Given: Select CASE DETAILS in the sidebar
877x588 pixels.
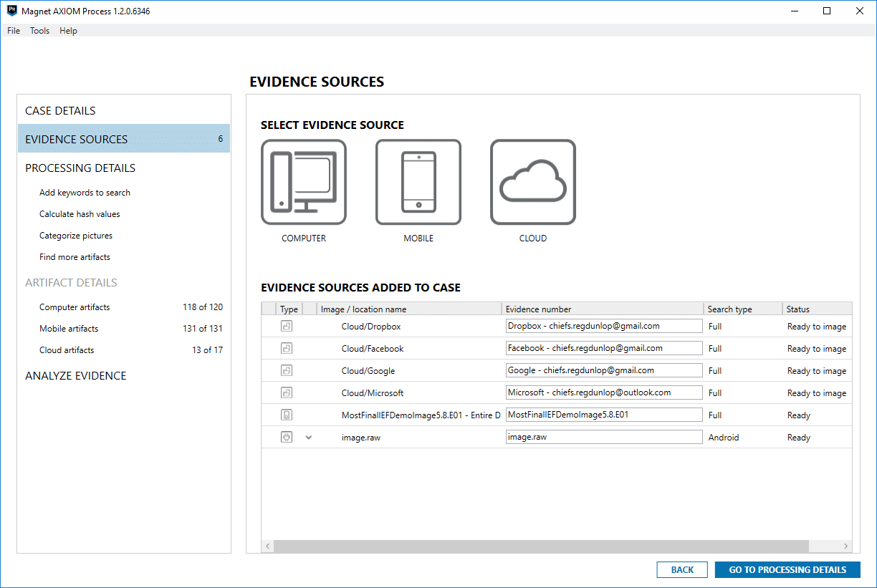Looking at the screenshot, I should (59, 110).
